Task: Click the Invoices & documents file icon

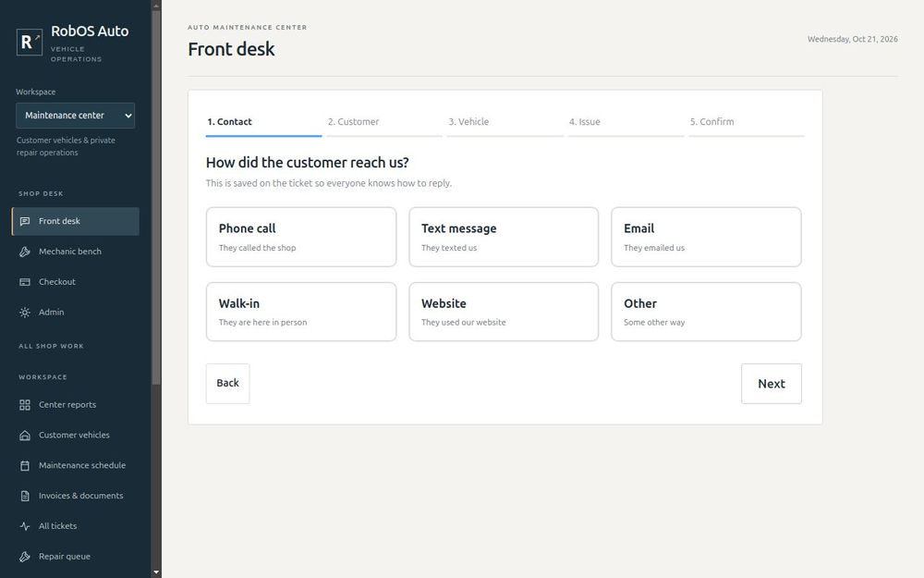Action: [25, 496]
